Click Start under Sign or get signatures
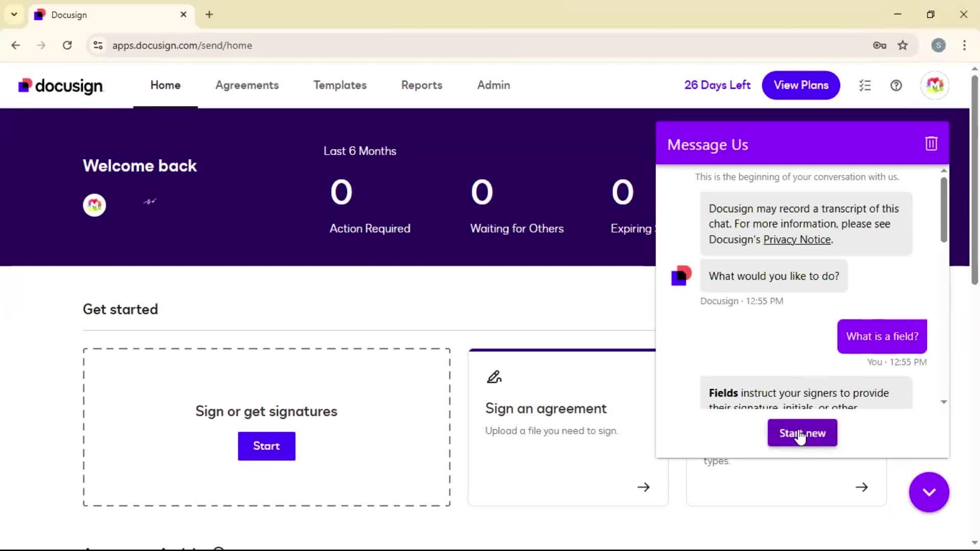 point(266,446)
